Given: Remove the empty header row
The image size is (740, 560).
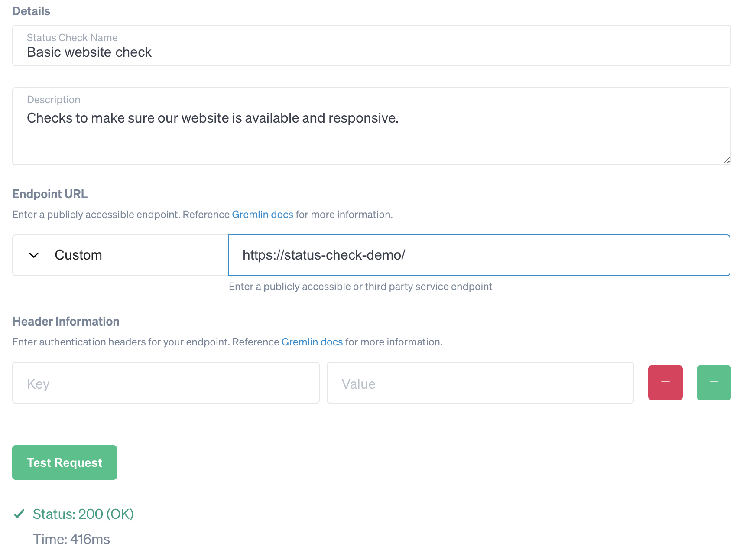Looking at the screenshot, I should pyautogui.click(x=665, y=382).
